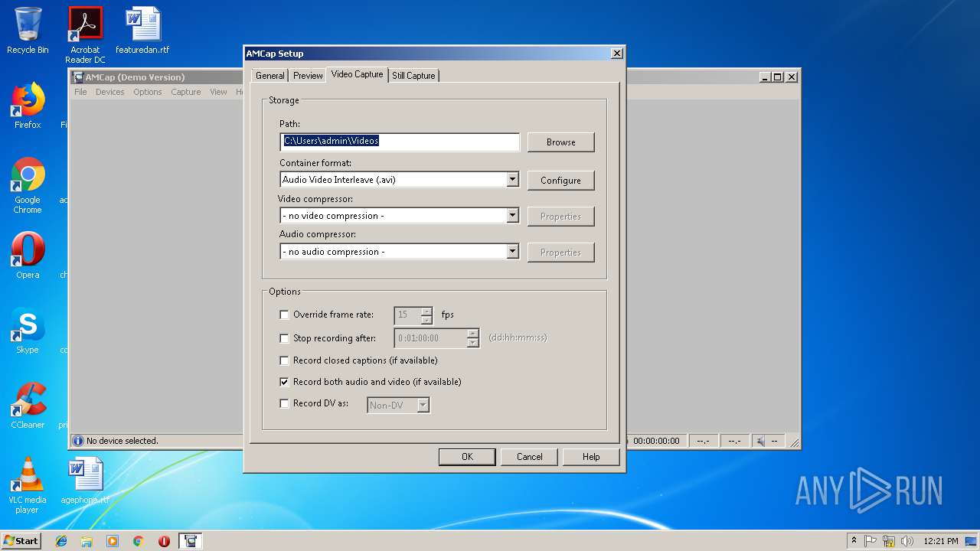Open featuredan.rtf document icon
Viewport: 980px width, 551px height.
click(x=142, y=31)
